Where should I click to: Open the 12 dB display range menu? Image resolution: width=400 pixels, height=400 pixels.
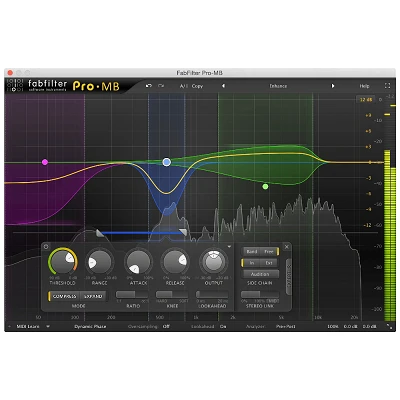tap(366, 99)
